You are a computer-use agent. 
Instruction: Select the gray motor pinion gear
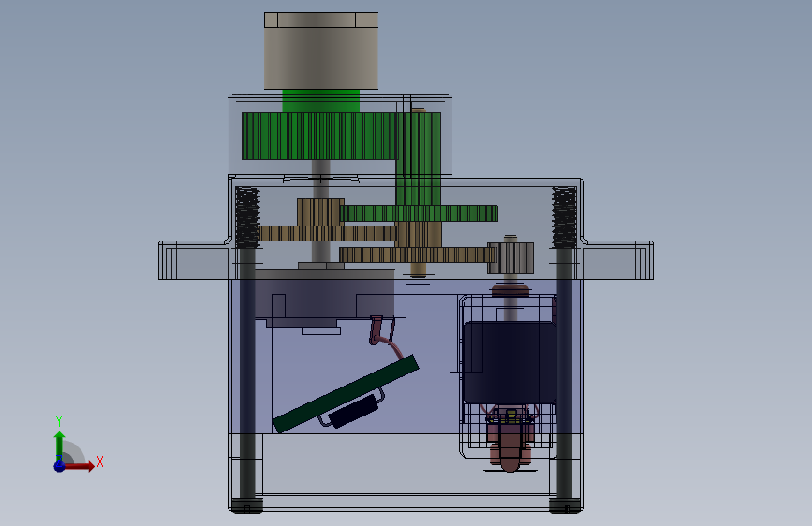(x=510, y=258)
